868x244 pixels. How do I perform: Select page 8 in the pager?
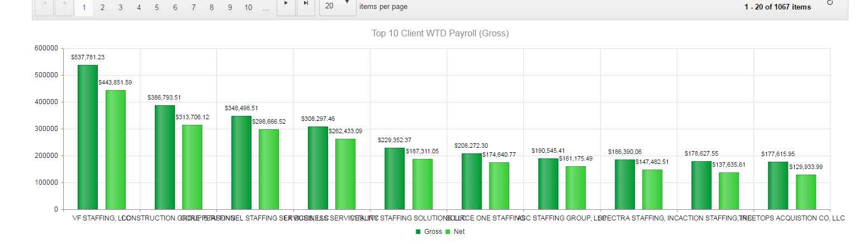coord(211,7)
